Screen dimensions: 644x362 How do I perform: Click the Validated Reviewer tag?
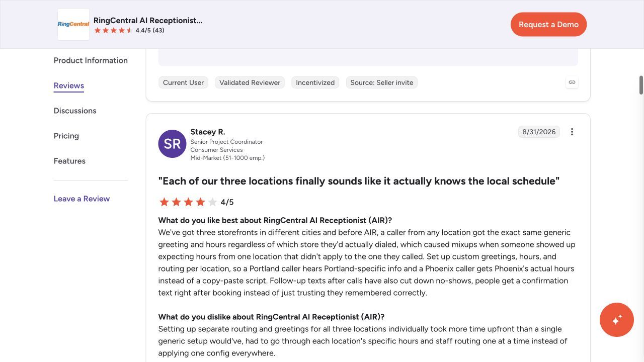(250, 82)
